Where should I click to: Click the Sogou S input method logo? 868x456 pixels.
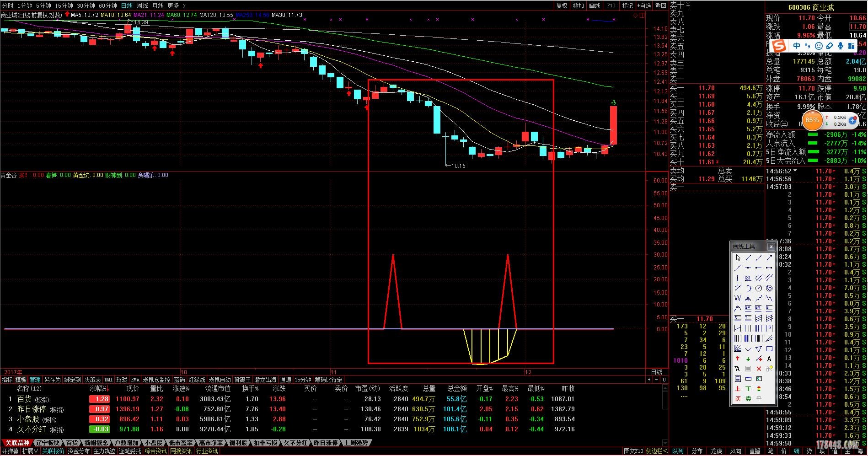pyautogui.click(x=779, y=46)
